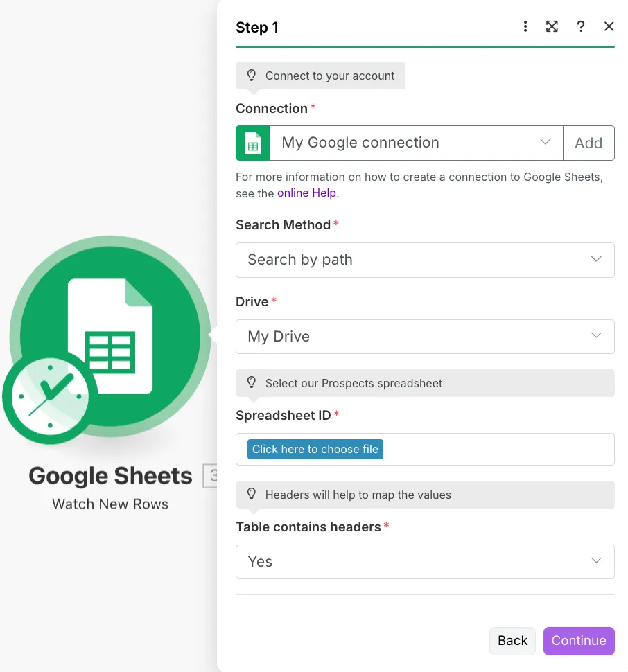Viewport: 628px width, 672px height.
Task: Click the 'Google Sheets' module title
Action: point(111,476)
